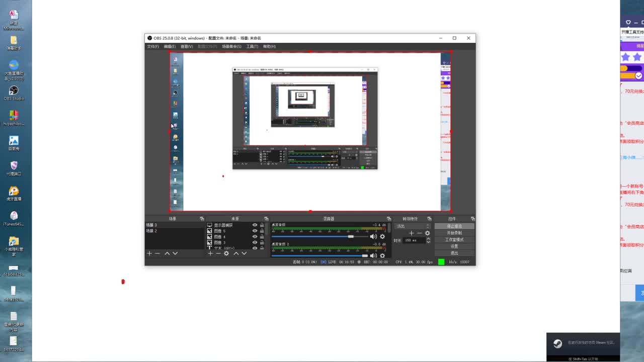Open transition properties gear icon
The image size is (644, 362).
pyautogui.click(x=428, y=233)
